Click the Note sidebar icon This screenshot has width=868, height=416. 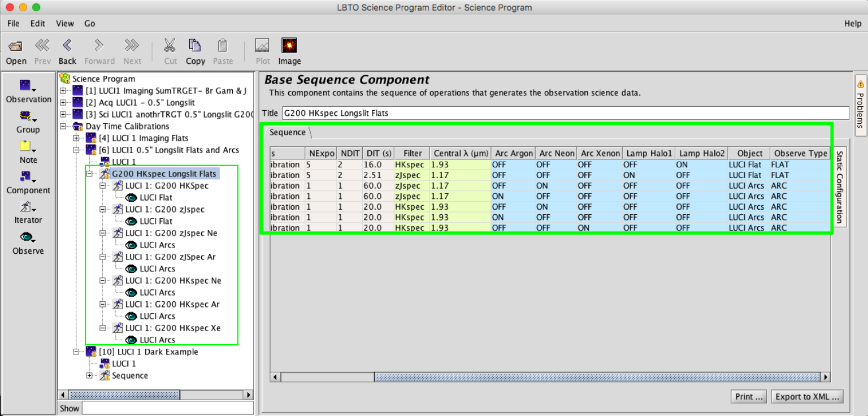point(27,146)
